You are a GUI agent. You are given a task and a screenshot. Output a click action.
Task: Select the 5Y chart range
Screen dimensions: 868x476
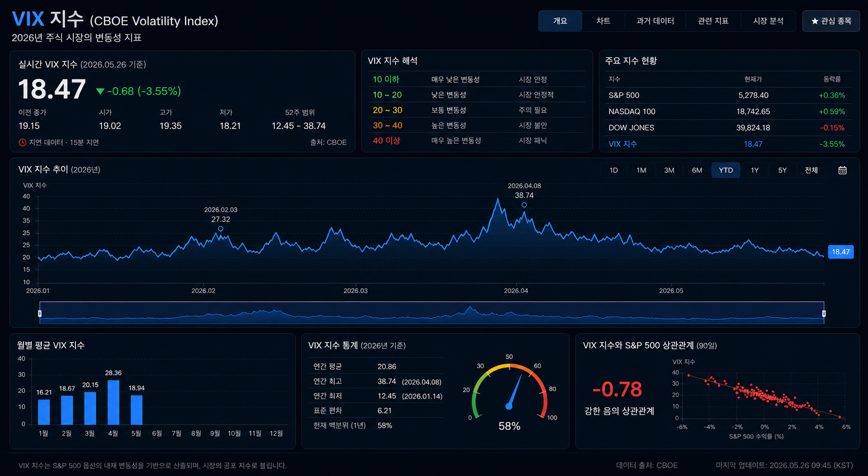tap(782, 170)
